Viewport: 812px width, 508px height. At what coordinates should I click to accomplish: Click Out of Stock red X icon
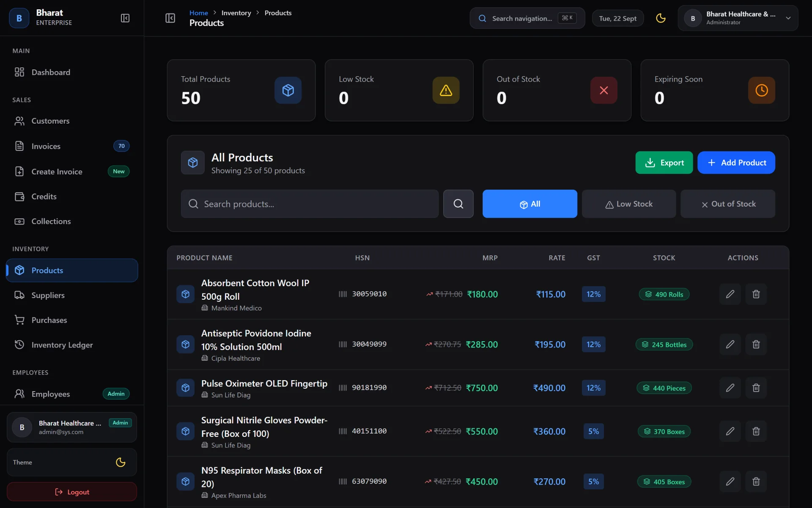click(604, 90)
